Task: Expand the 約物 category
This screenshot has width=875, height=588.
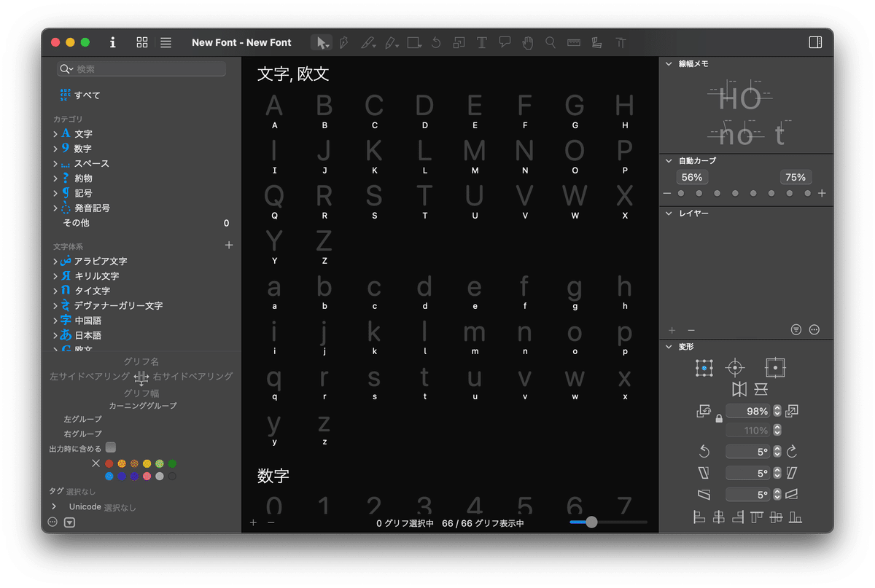Action: [55, 178]
